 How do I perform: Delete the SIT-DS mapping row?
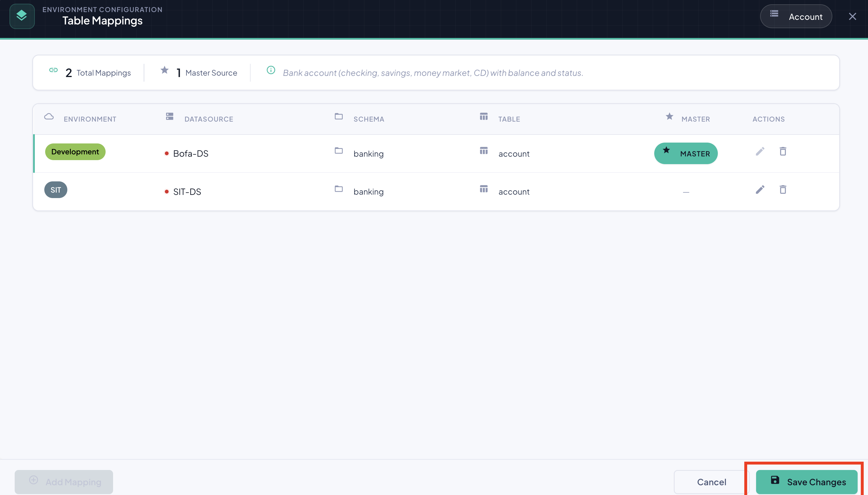coord(783,190)
